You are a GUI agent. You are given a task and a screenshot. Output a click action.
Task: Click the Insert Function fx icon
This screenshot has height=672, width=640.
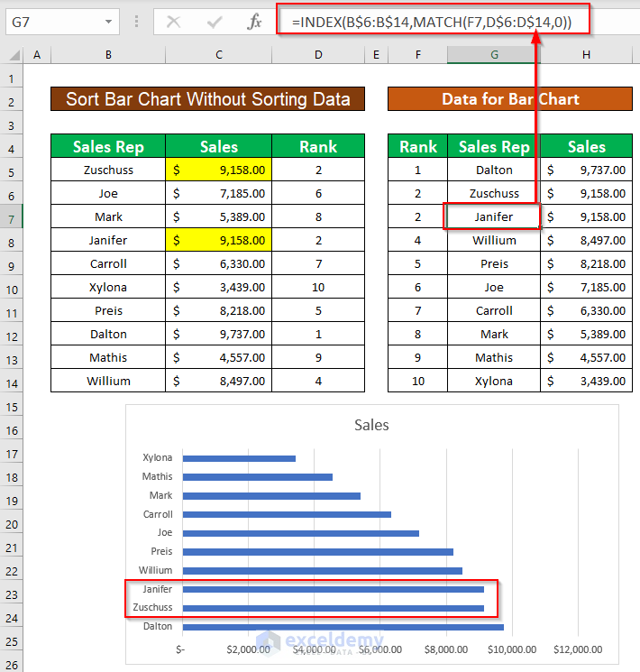(254, 22)
